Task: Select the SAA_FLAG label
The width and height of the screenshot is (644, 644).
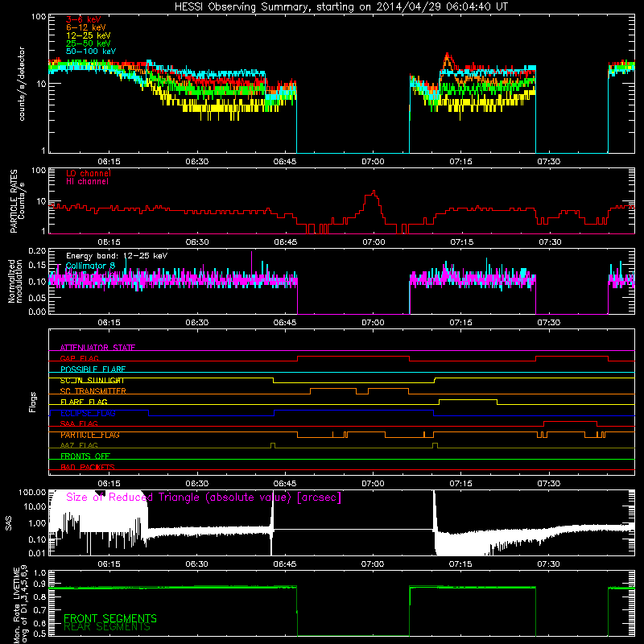Action: [79, 423]
